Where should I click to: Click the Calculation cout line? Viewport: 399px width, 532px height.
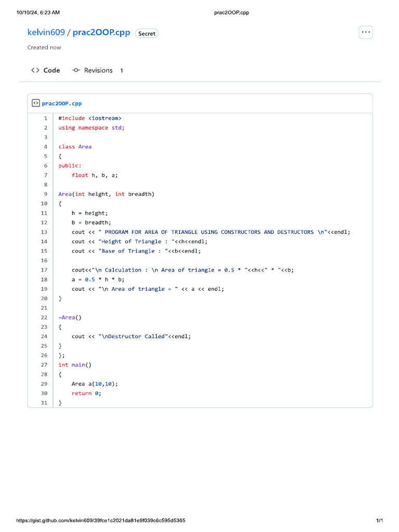pyautogui.click(x=182, y=270)
